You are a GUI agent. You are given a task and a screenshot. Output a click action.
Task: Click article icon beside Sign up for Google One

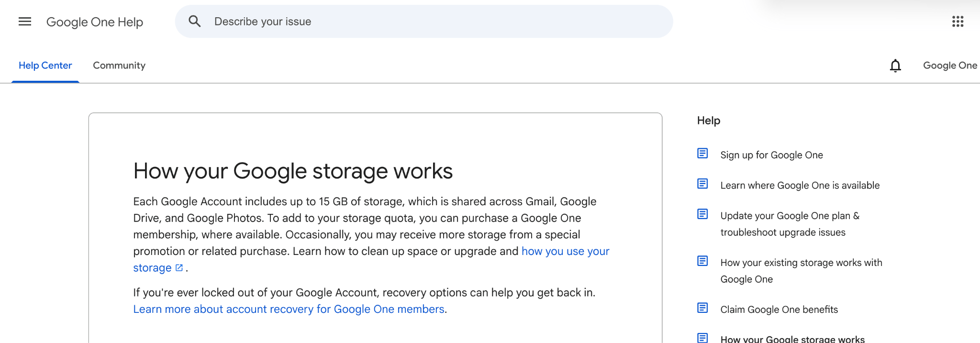coord(702,153)
